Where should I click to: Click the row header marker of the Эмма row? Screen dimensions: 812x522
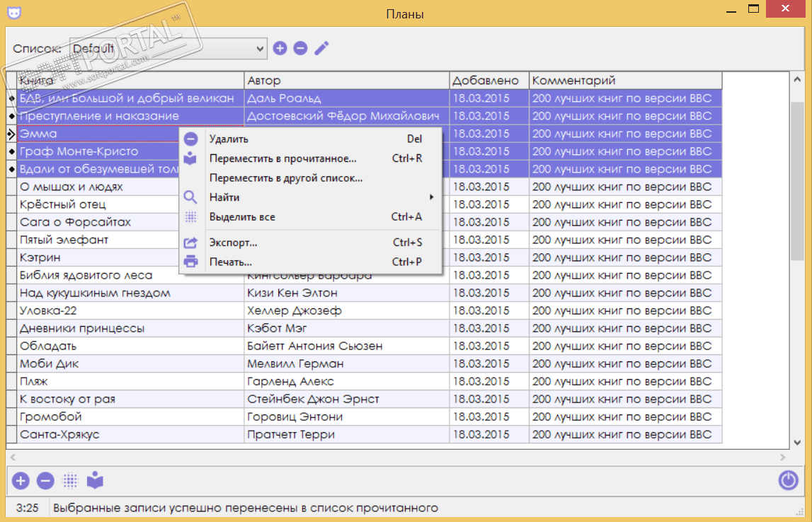click(x=11, y=134)
